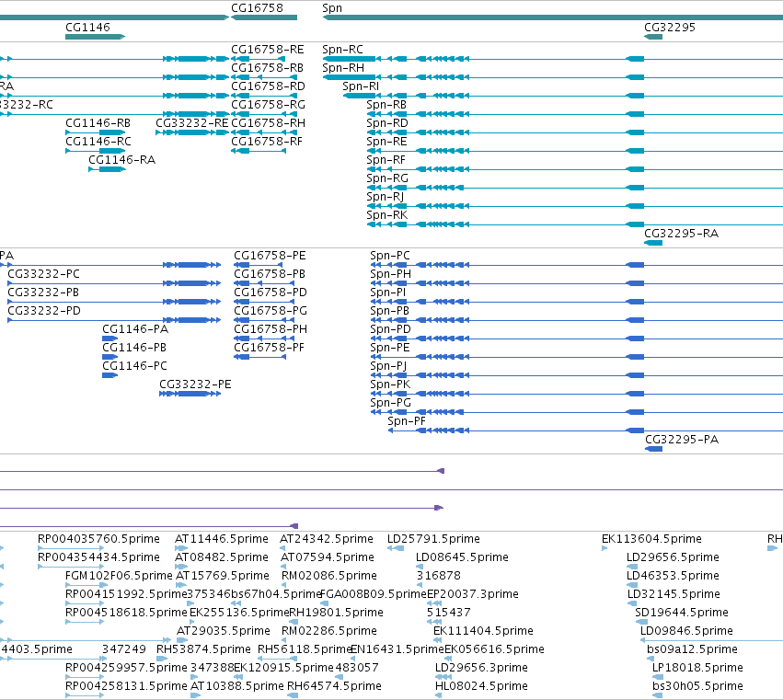Select protein Spn-PK
Screen dimensions: 783x700
tap(577, 394)
